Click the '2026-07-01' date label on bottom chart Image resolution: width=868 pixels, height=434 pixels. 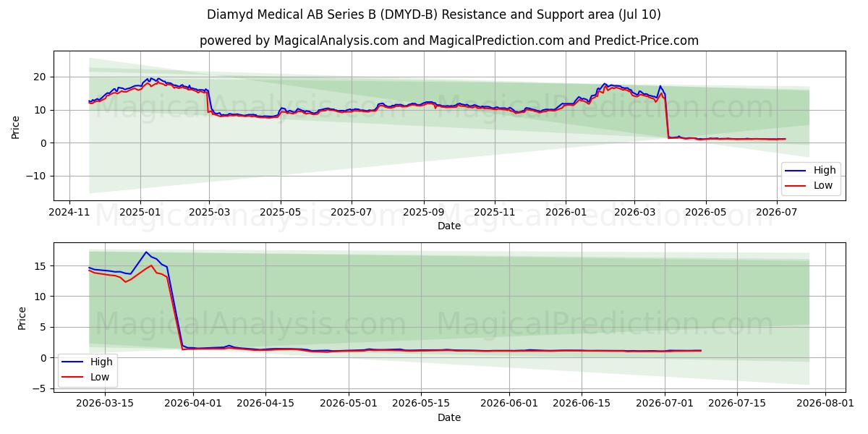[665, 405]
